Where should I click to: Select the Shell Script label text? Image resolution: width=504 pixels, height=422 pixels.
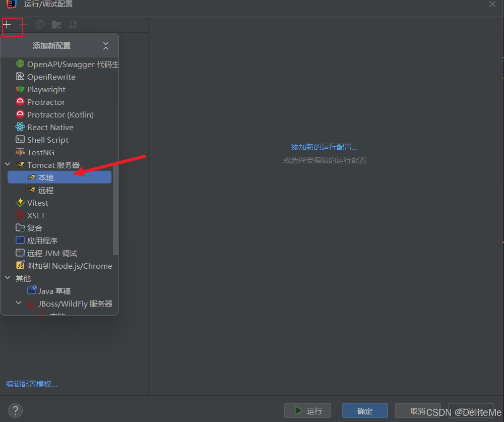[48, 140]
